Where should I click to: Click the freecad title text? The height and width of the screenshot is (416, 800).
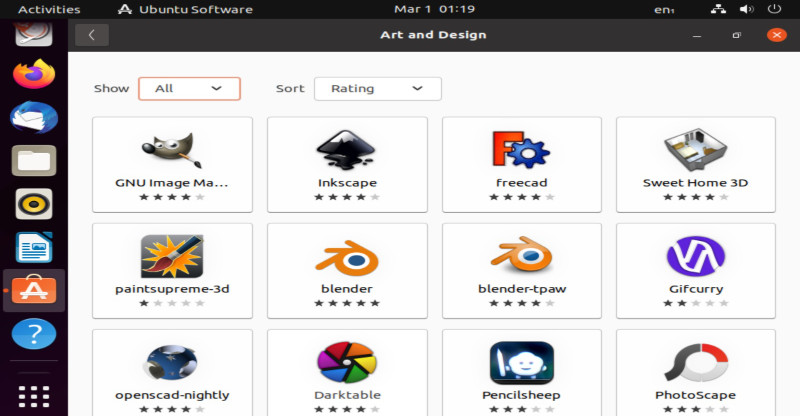point(521,183)
